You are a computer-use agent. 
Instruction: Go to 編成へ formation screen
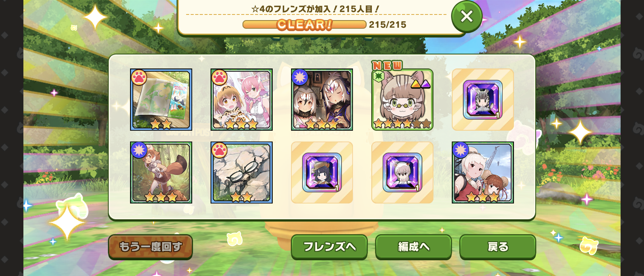tap(414, 247)
